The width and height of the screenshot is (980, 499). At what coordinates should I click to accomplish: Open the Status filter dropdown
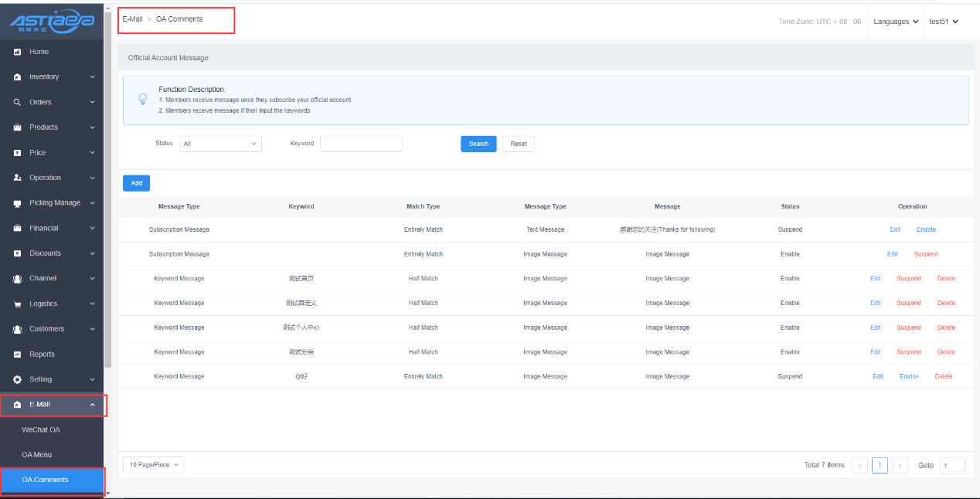[x=220, y=144]
